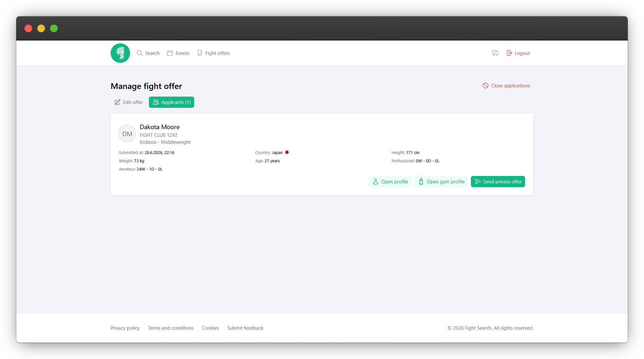
Task: Go to the Search page
Action: pos(148,53)
